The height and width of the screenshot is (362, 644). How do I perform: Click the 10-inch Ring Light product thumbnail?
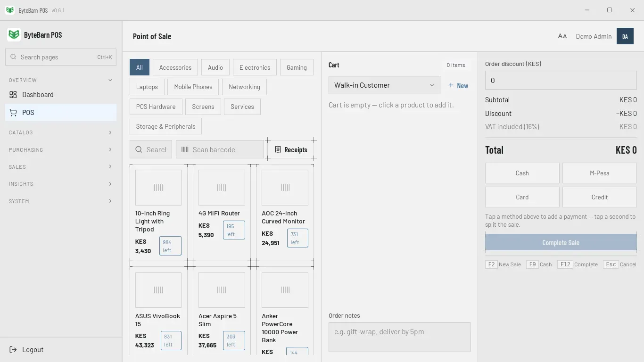click(x=158, y=188)
